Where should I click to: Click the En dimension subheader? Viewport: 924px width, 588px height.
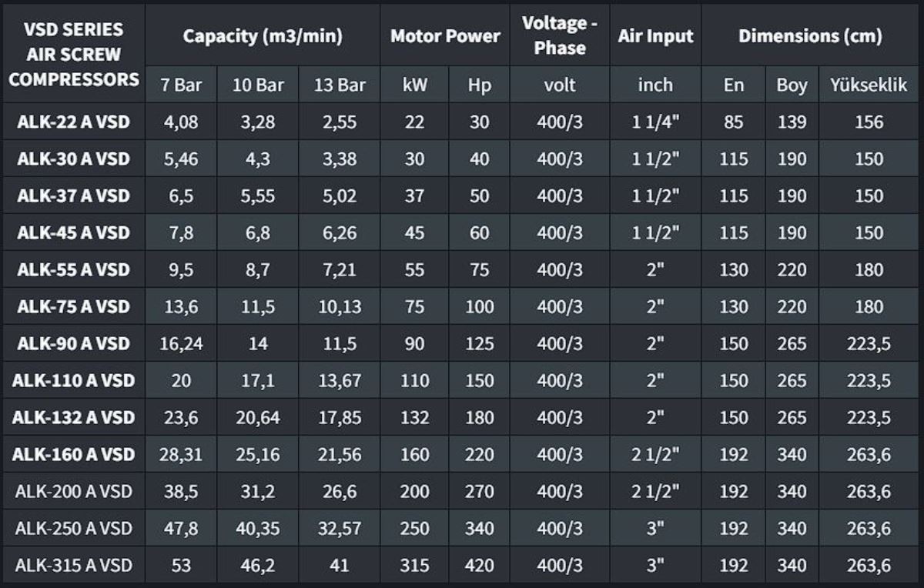coord(734,85)
